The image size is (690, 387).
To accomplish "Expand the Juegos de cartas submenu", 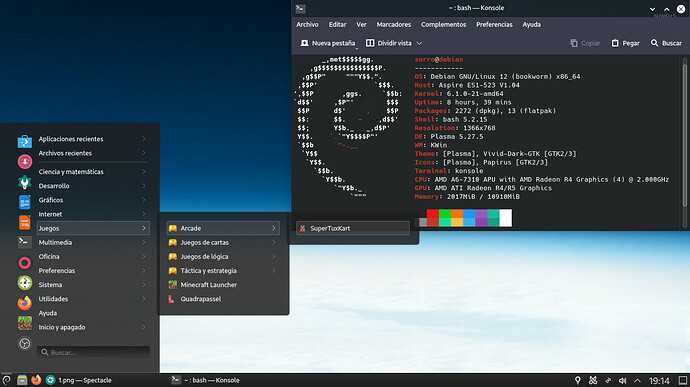I will click(x=224, y=243).
